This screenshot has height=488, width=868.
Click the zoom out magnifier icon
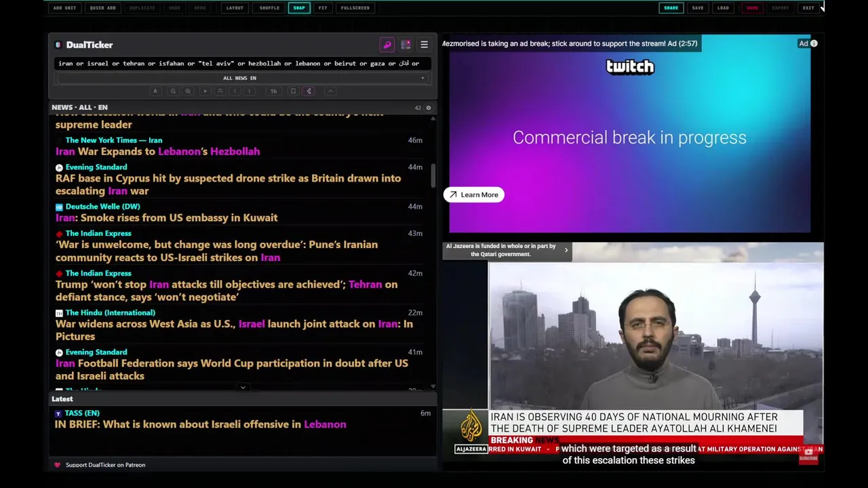tap(173, 91)
